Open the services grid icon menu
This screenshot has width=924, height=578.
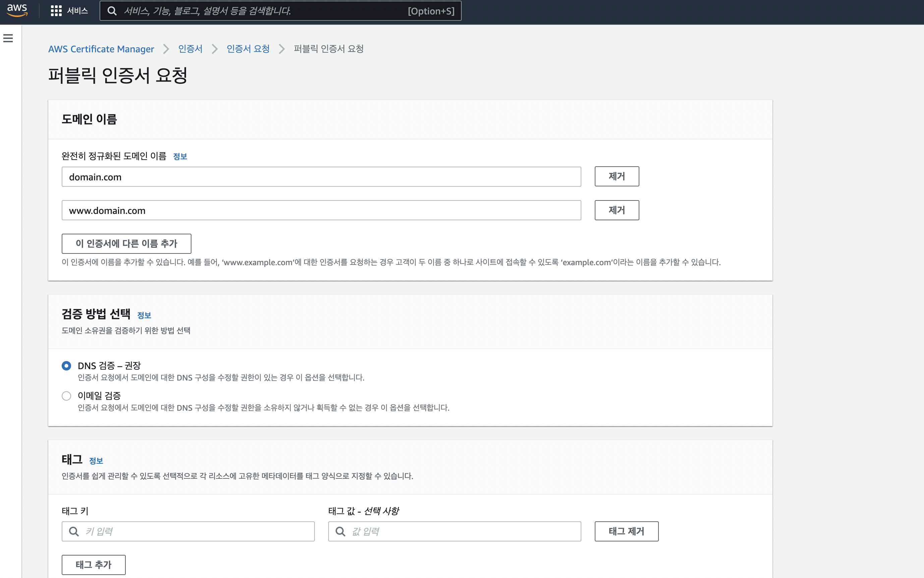[x=56, y=11]
